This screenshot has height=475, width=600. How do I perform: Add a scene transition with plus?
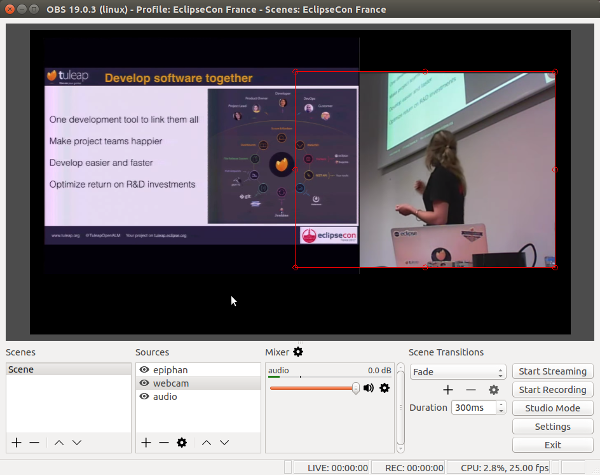click(448, 390)
